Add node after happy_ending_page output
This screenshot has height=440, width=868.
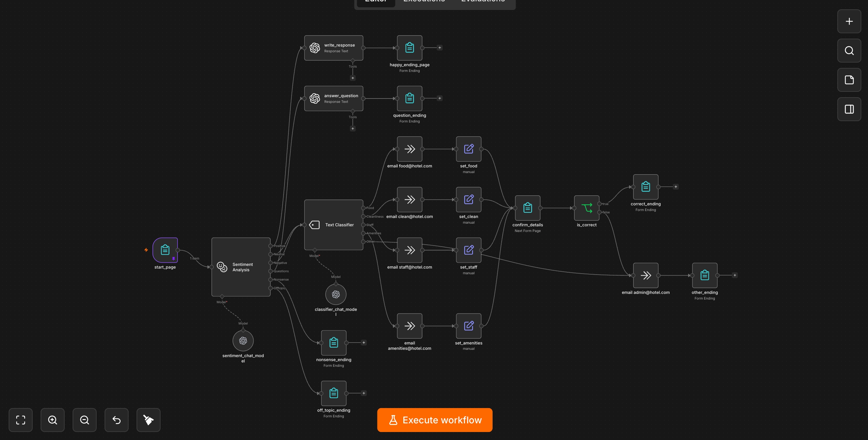[439, 48]
